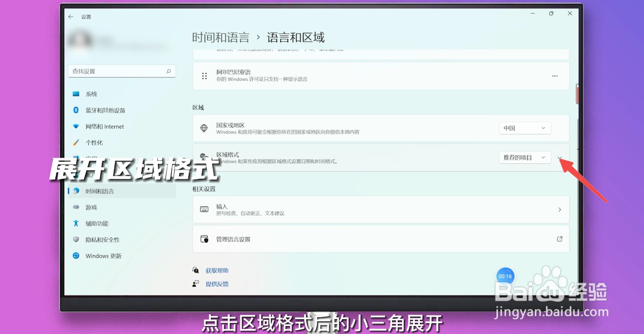The height and width of the screenshot is (334, 644).
Task: Click the Windows 更新 refresh icon
Action: click(76, 256)
